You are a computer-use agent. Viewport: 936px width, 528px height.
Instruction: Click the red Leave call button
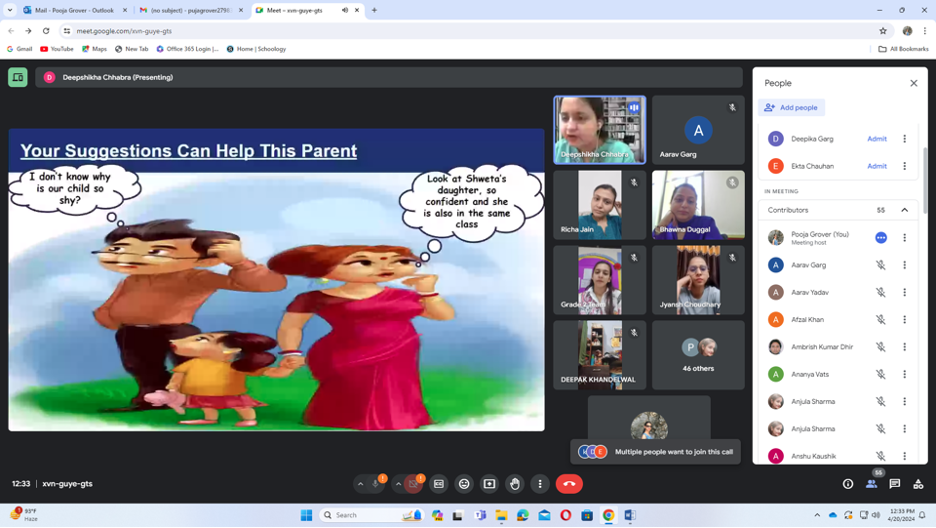569,484
